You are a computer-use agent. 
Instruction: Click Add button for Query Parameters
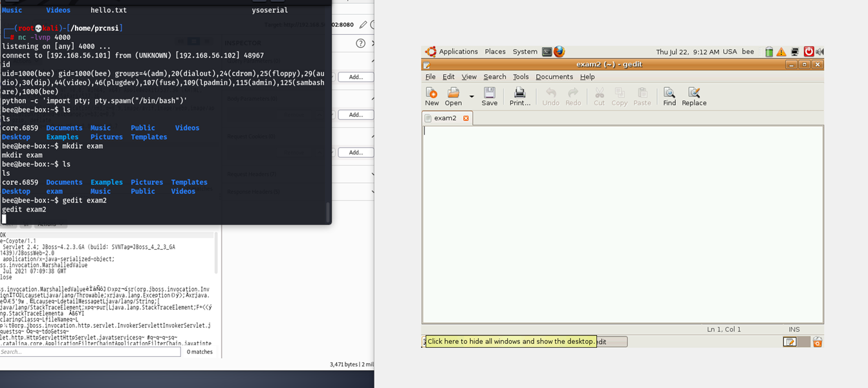point(356,77)
